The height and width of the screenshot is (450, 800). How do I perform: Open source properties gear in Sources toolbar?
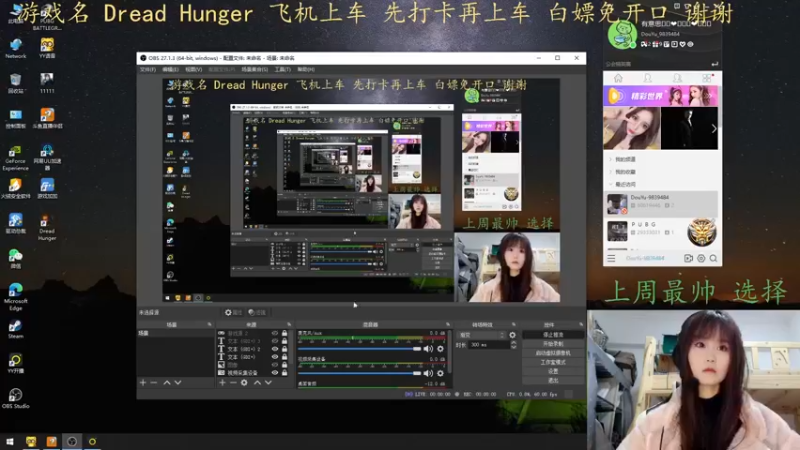[x=244, y=383]
